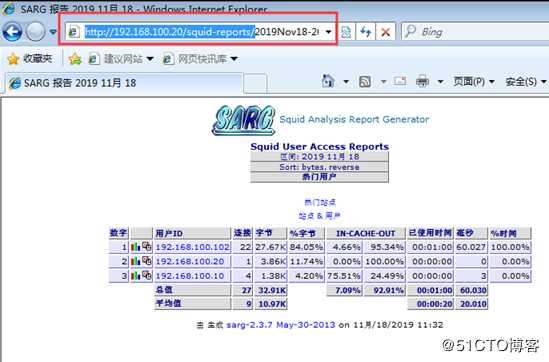Expand the Home button dropdown arrow
Screen dimensions: 549x362
(x=346, y=82)
